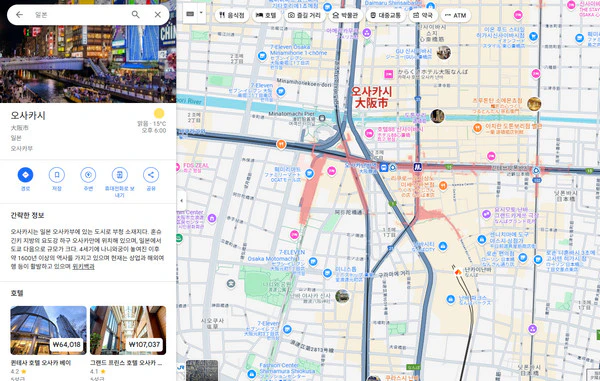Select the からくさホテル大阪なんば hotel pin
The image size is (600, 381).
(388, 74)
